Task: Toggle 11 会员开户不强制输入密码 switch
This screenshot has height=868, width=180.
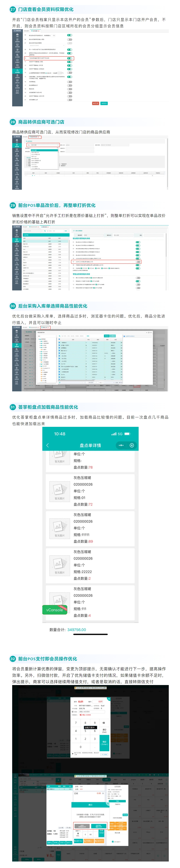Action: pyautogui.click(x=70, y=62)
